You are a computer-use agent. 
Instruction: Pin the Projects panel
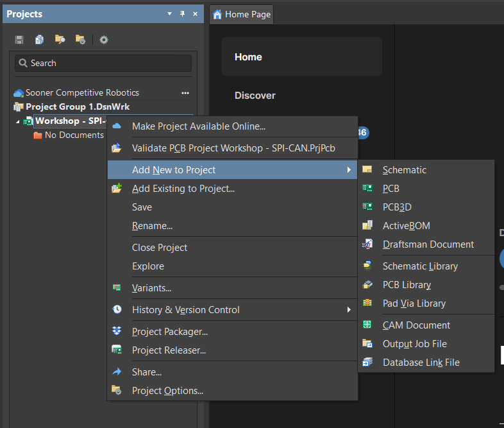pyautogui.click(x=182, y=14)
